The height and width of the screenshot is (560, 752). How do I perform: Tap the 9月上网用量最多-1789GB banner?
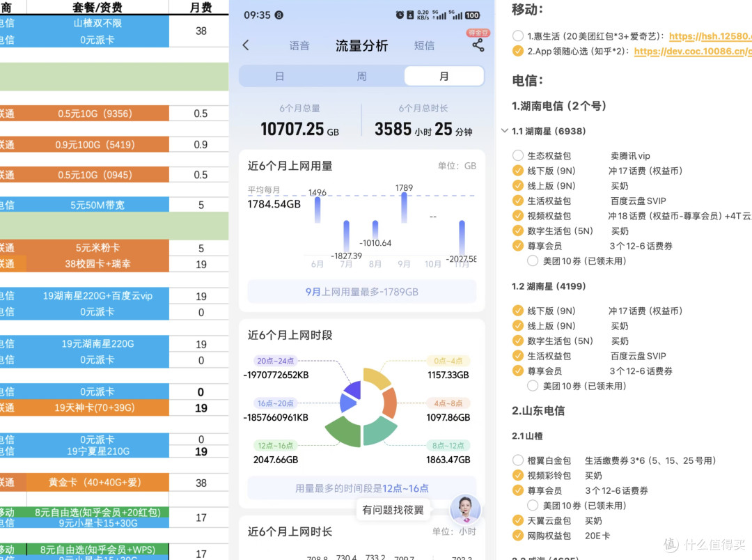(x=361, y=292)
